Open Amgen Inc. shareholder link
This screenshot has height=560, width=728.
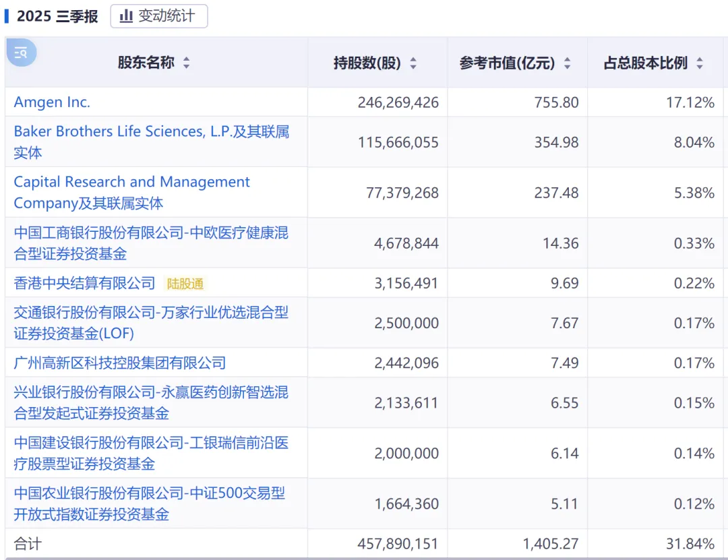pyautogui.click(x=52, y=102)
